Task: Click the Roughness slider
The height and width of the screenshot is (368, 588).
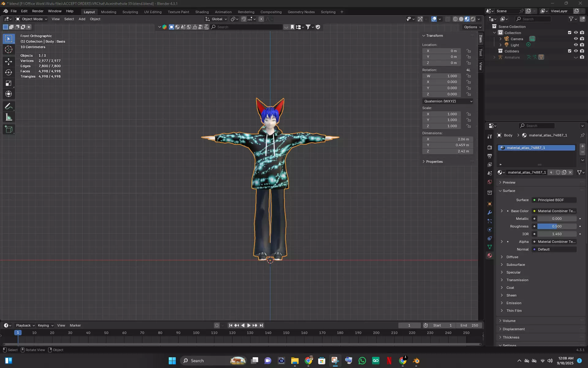Action: [557, 226]
